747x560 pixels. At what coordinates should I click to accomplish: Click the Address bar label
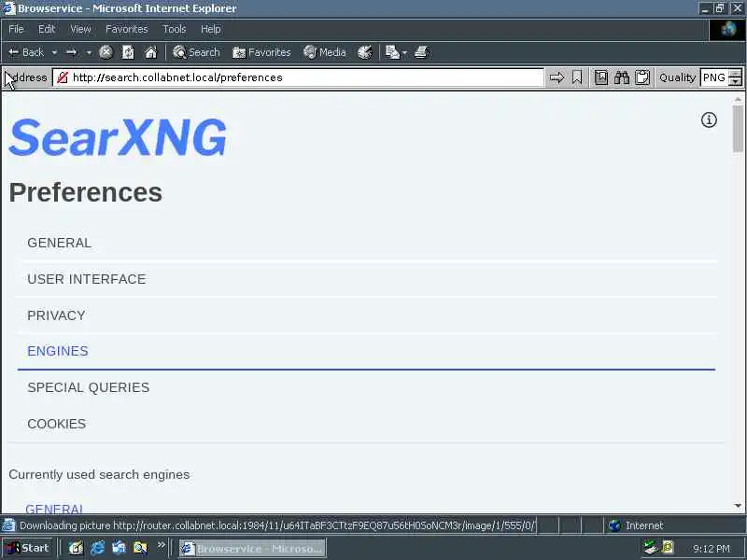coord(28,77)
